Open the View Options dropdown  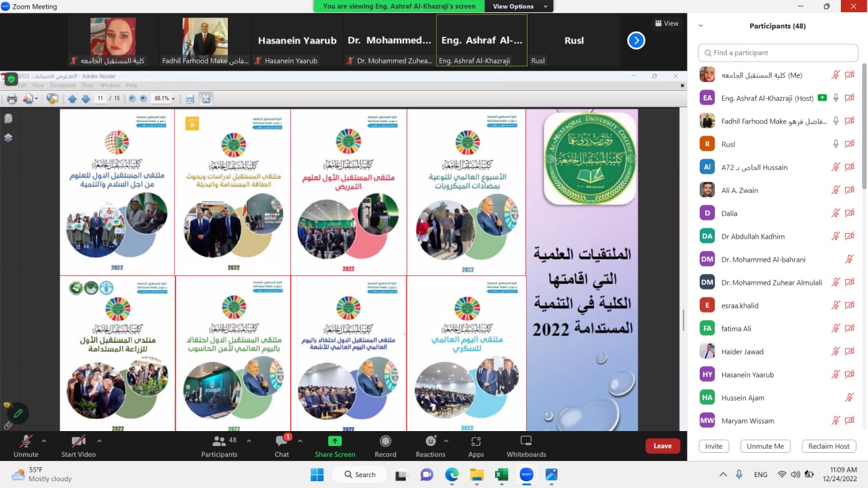tap(519, 6)
